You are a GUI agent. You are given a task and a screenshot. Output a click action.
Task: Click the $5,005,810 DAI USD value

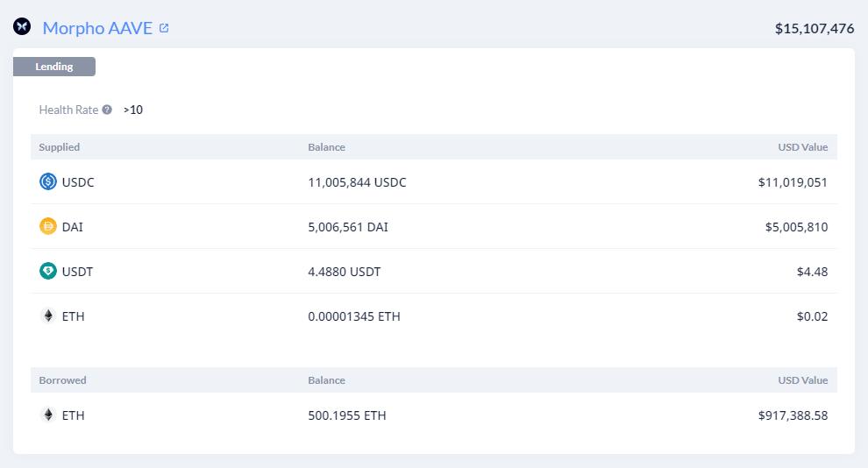coord(796,227)
